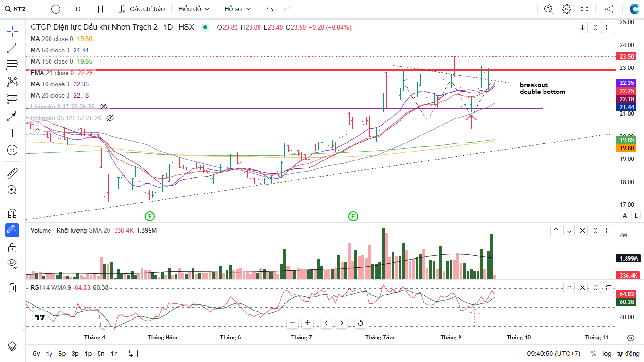The width and height of the screenshot is (644, 362).
Task: Toggle visibility of all drawings eye icon
Action: pyautogui.click(x=12, y=263)
